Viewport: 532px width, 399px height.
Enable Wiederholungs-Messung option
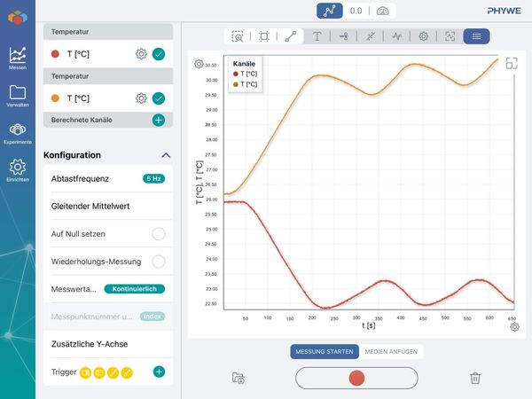click(159, 262)
